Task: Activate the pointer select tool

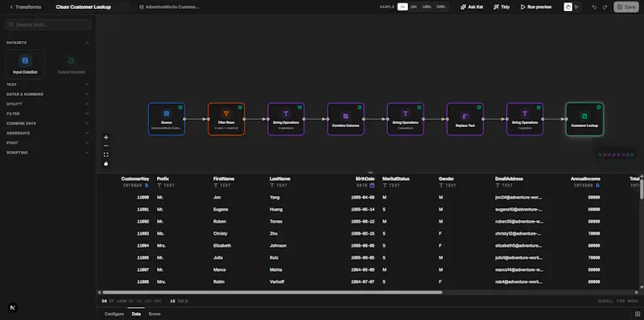Action: click(576, 7)
